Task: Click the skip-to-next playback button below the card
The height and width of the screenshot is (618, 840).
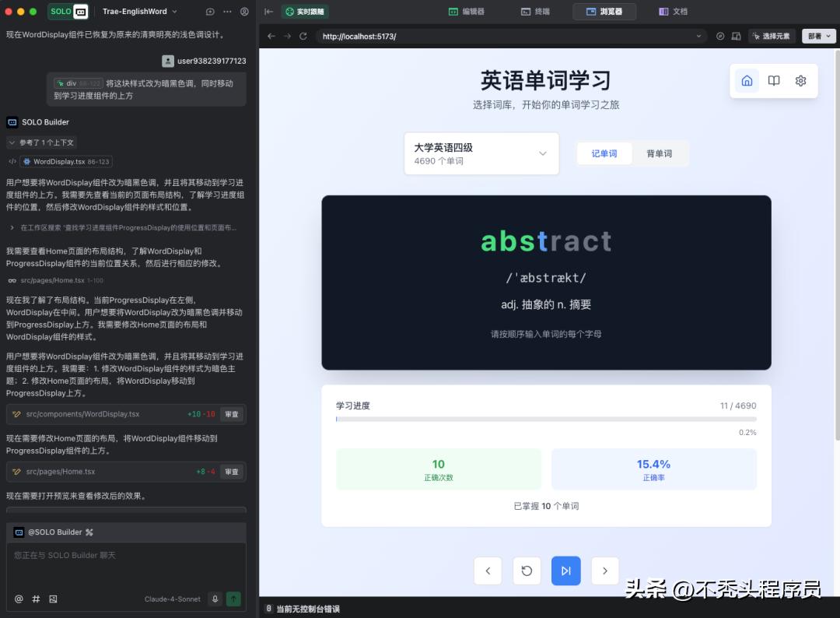Action: [x=565, y=571]
